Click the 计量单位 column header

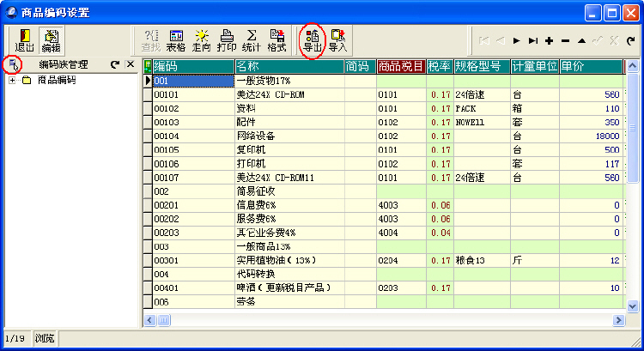(535, 66)
